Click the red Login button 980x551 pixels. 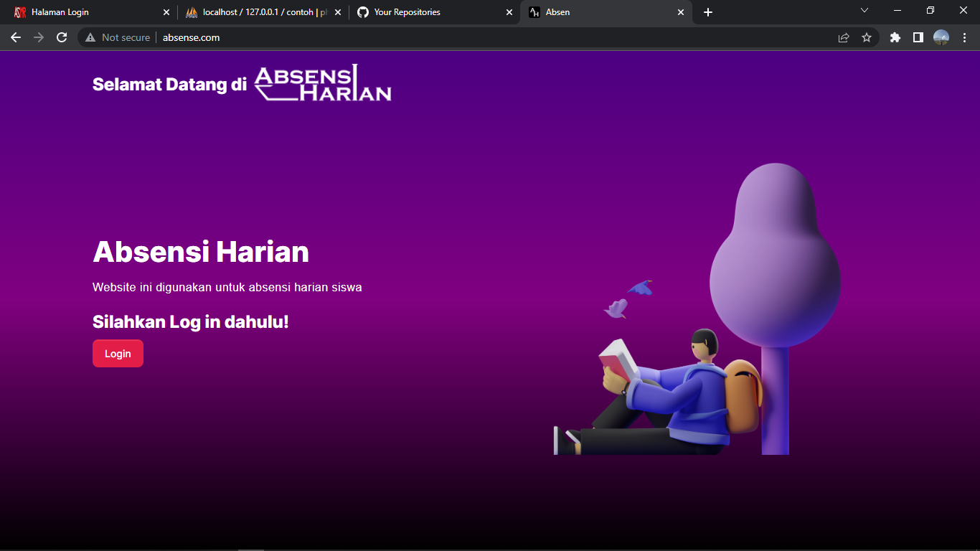coord(118,354)
